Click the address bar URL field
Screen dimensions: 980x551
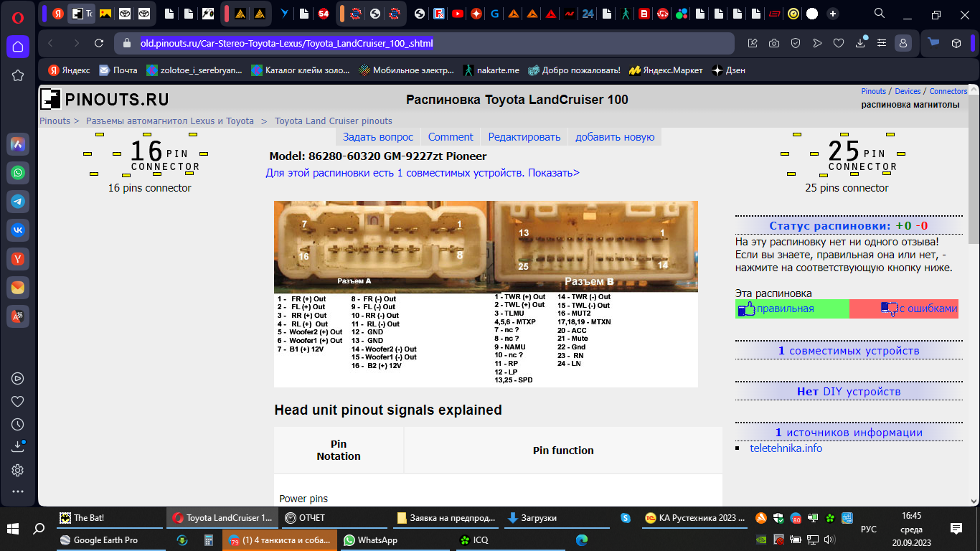coord(423,43)
